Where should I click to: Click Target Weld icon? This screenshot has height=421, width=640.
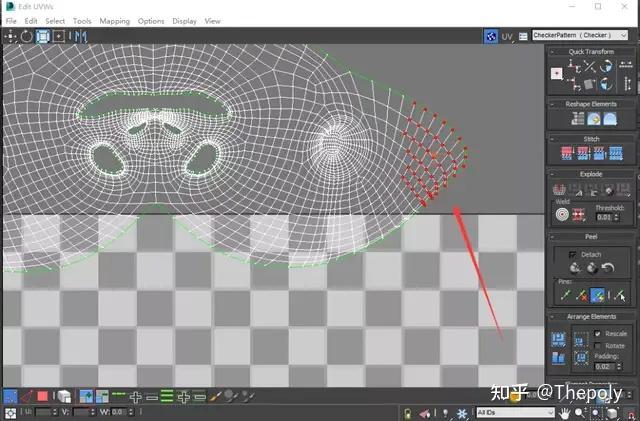562,214
